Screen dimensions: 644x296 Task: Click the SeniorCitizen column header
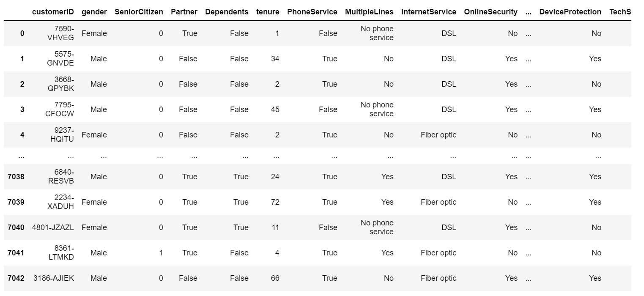point(139,12)
